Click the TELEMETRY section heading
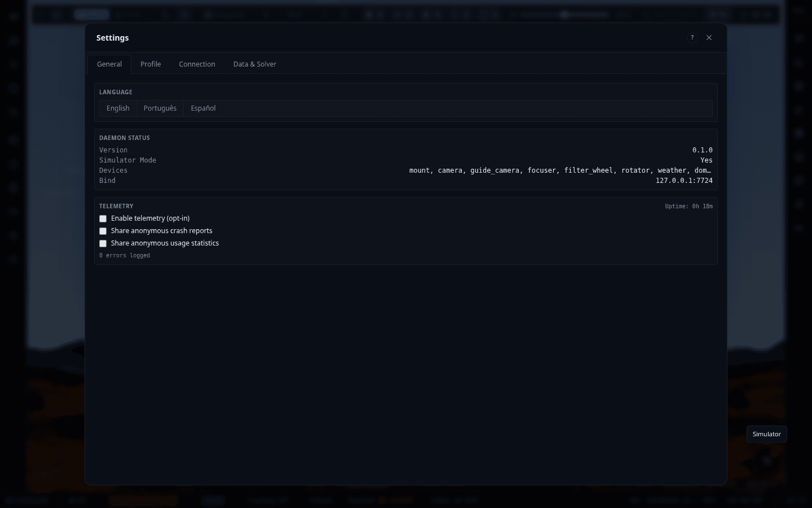This screenshot has height=508, width=812. tap(116, 206)
